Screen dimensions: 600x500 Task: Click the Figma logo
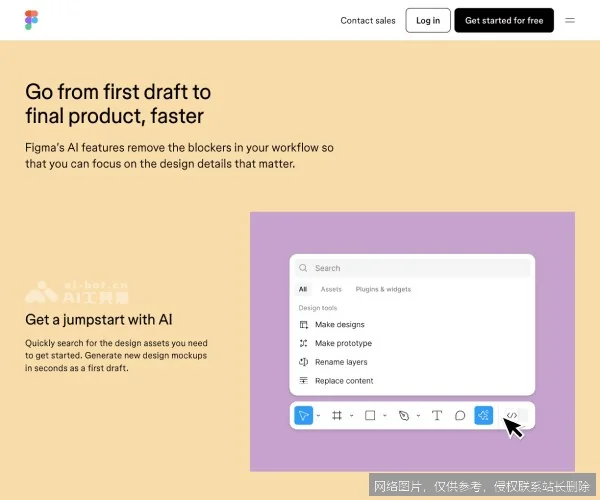(x=31, y=20)
